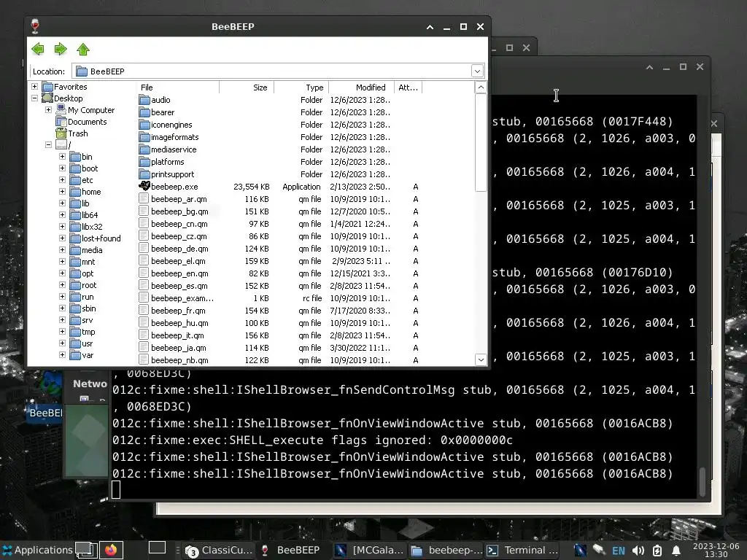Select file beebeep_it.qm
The height and width of the screenshot is (560, 747).
[x=178, y=335]
